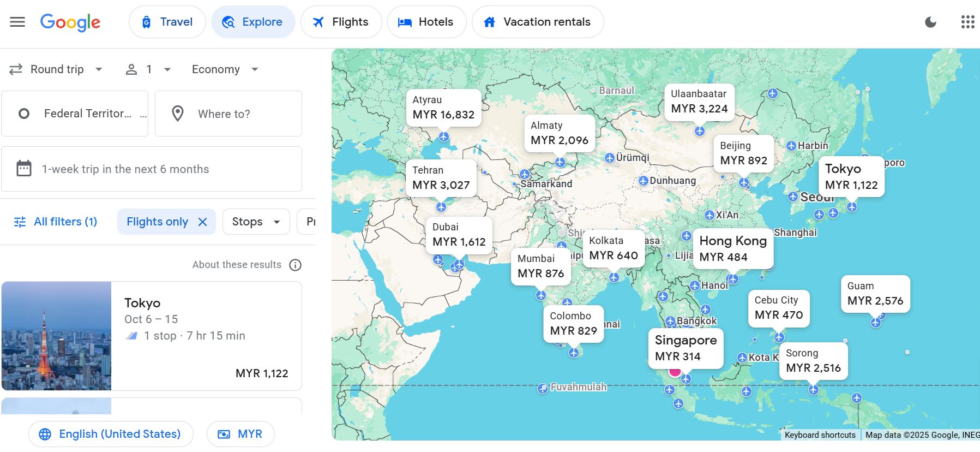Click airport marker below Tehran label
The width and height of the screenshot is (980, 452).
[441, 207]
